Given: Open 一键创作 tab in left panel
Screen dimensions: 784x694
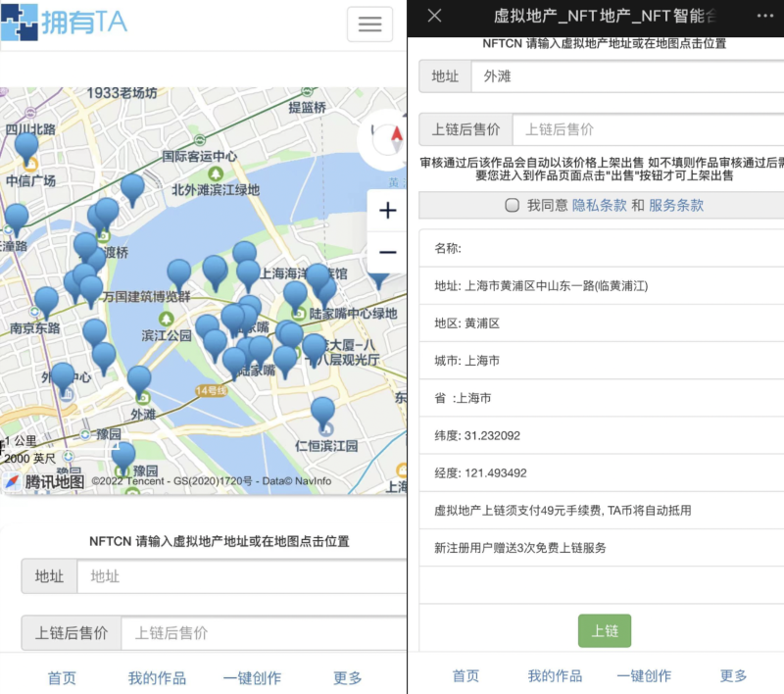Looking at the screenshot, I should tap(252, 678).
